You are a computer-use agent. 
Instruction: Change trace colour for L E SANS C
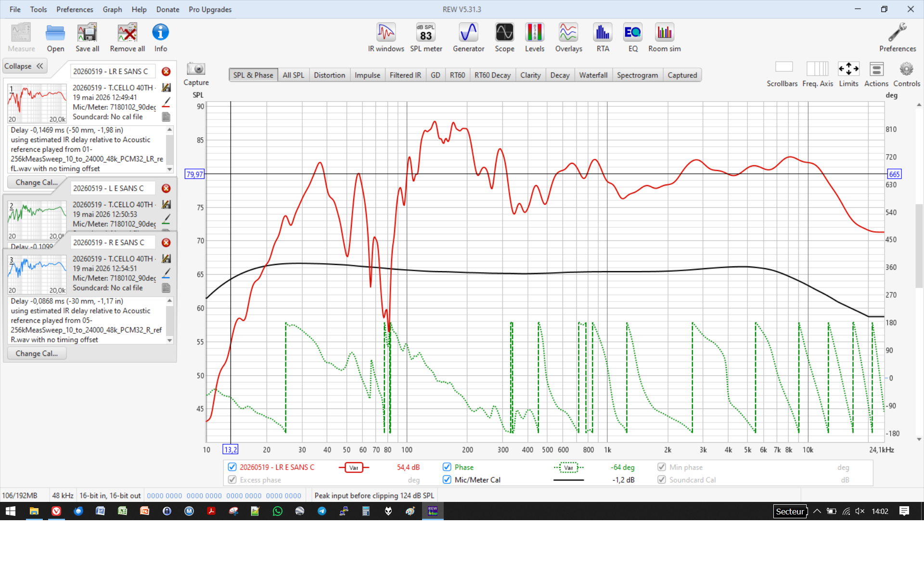tap(166, 219)
